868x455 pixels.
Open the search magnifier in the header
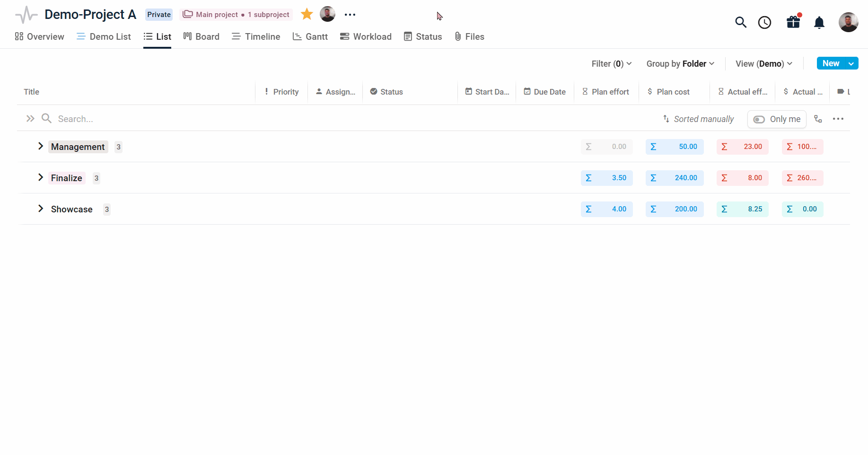741,22
